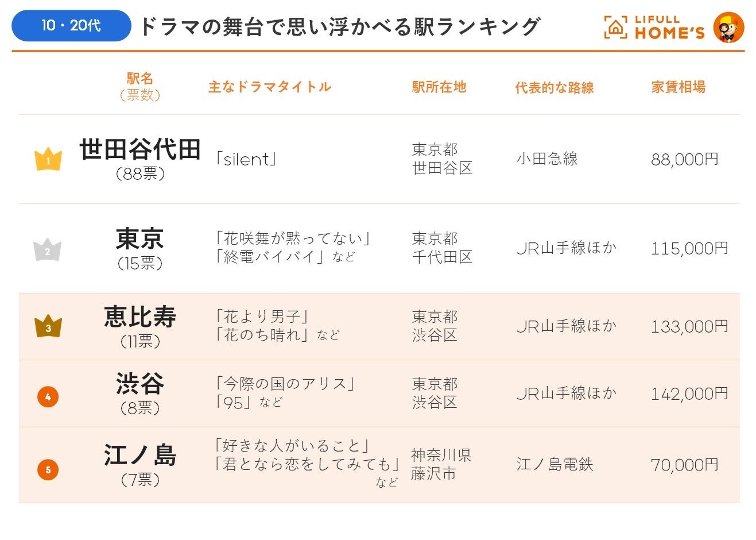Click the orange number 5 rank badge

[48, 469]
